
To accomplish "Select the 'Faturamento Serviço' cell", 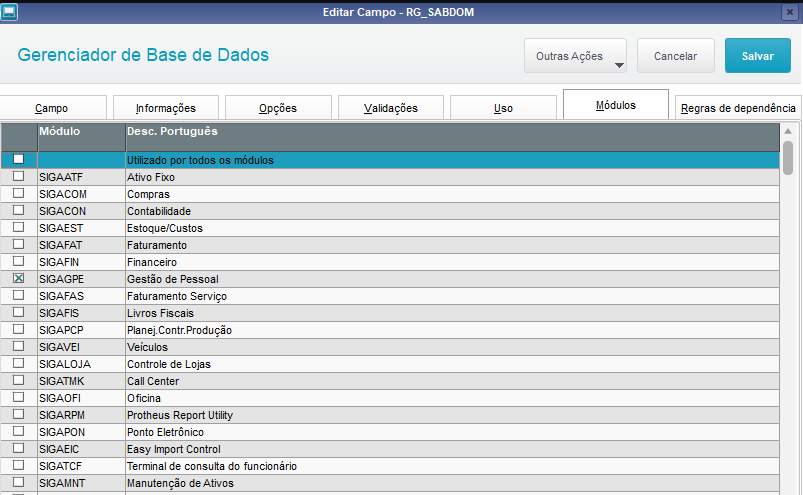I will click(x=453, y=296).
